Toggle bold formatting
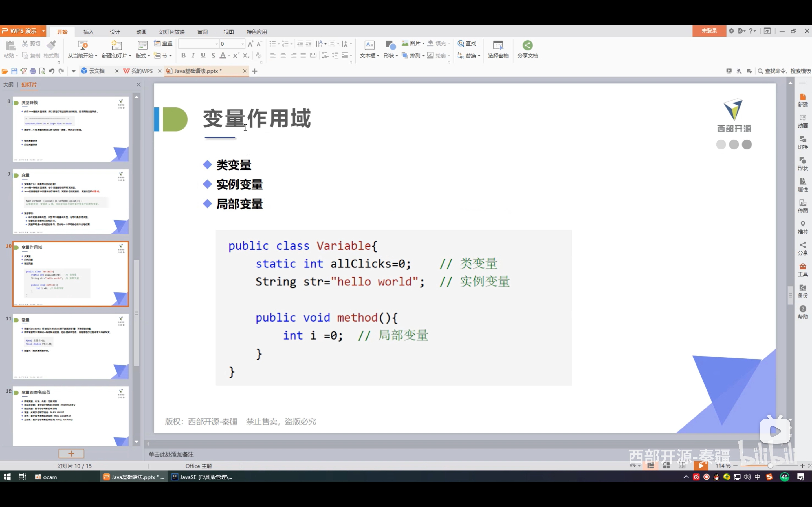 183,55
